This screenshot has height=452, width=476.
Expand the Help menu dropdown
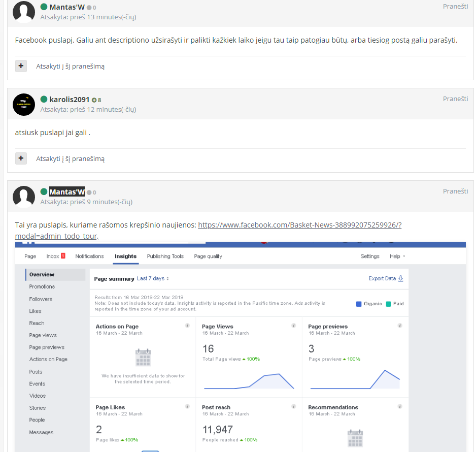point(397,256)
